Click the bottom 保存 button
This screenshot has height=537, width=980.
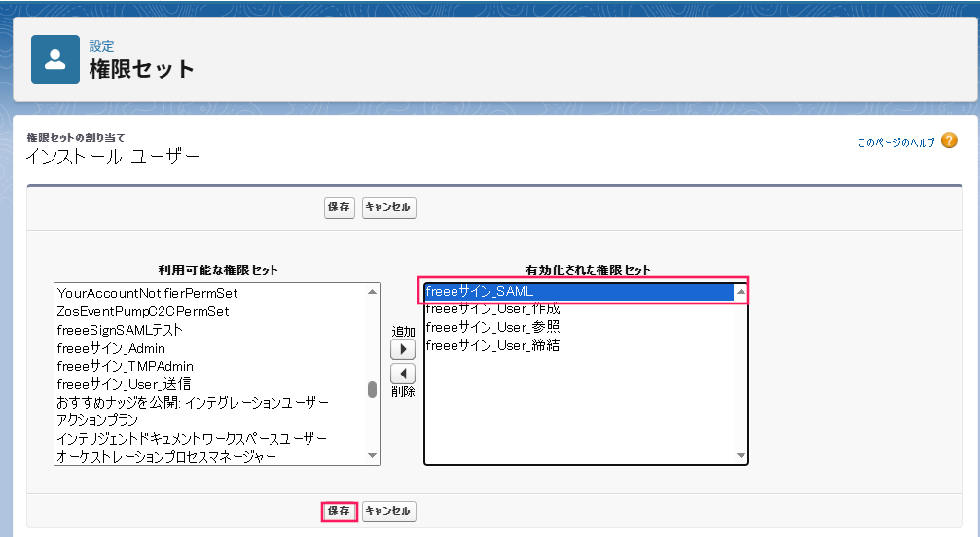pos(340,512)
